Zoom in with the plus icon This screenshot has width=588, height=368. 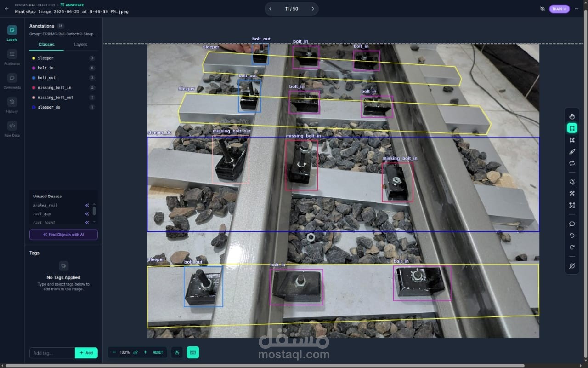tap(146, 352)
